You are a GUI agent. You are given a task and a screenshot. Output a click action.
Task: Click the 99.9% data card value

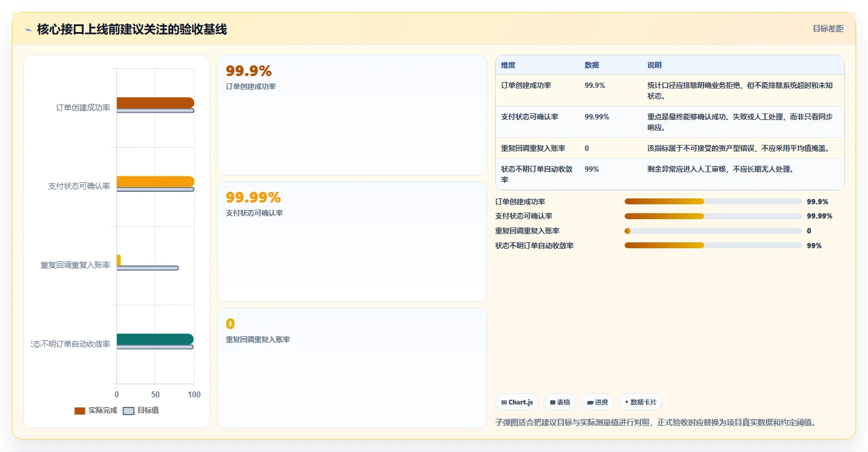[249, 71]
